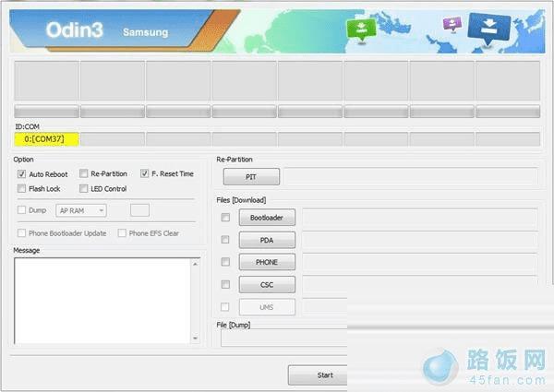The height and width of the screenshot is (392, 554).
Task: Click the PHONE file path field
Action: pyautogui.click(x=420, y=262)
